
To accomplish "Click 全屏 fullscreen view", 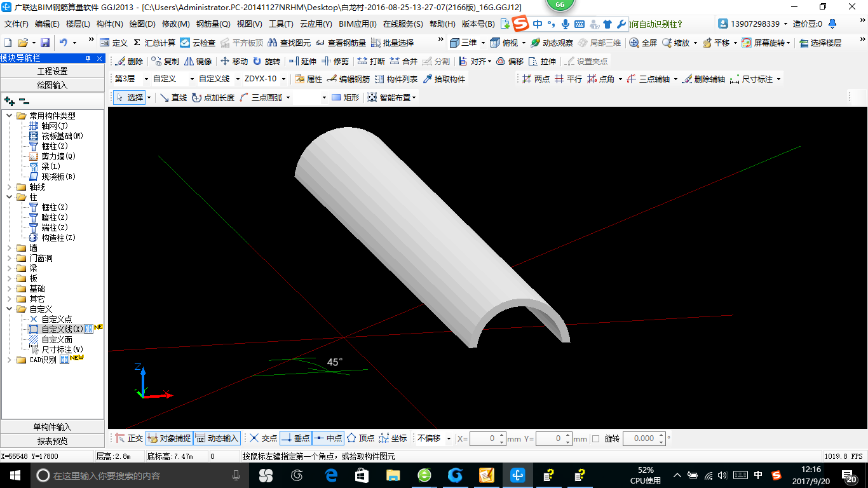I will coord(643,43).
